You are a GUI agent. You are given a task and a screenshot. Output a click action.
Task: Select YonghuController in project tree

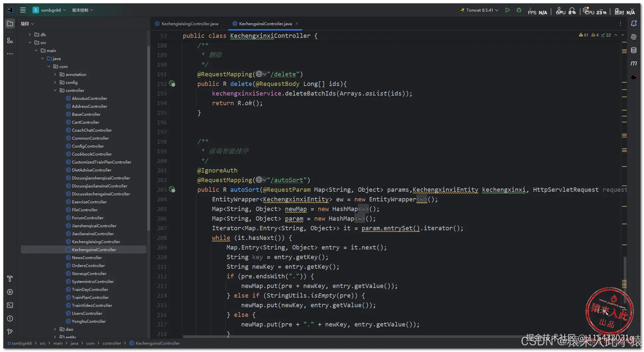point(89,321)
